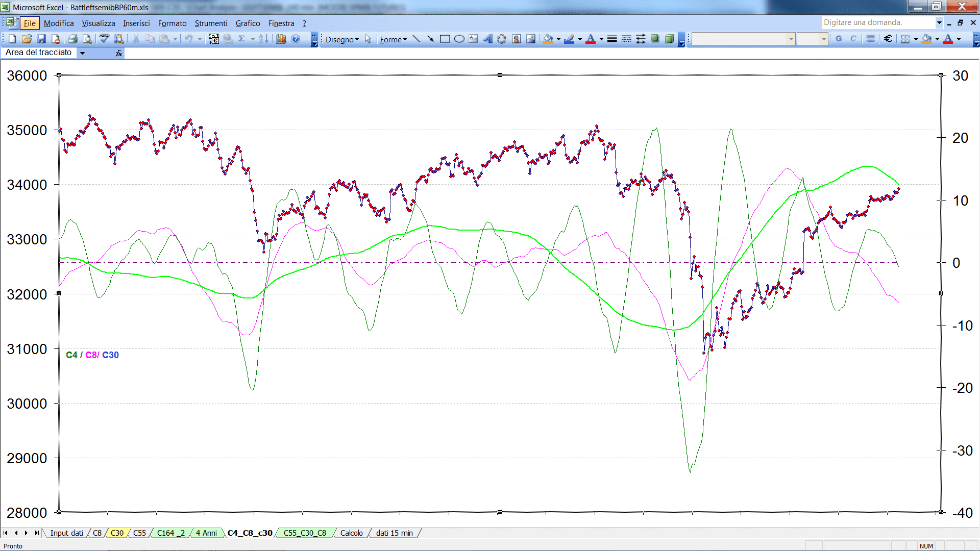Toggle Italic (C) formatting
Viewport: 980px width, 551px height.
pos(853,39)
